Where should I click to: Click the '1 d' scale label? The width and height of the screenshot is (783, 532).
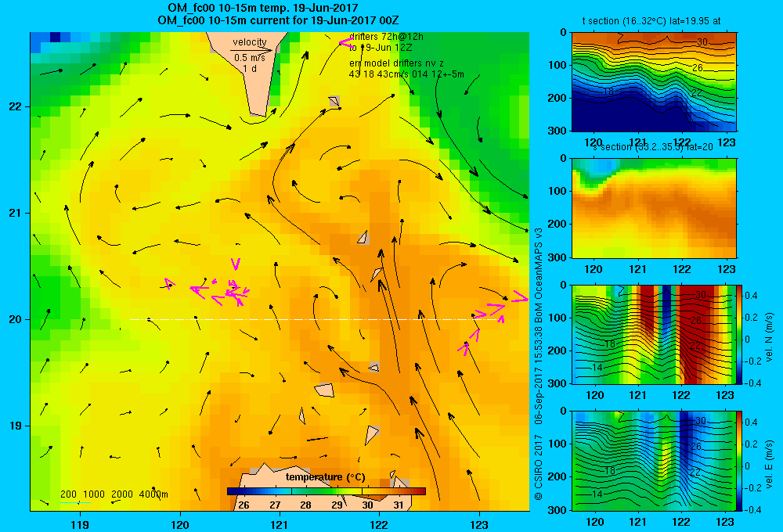(250, 68)
